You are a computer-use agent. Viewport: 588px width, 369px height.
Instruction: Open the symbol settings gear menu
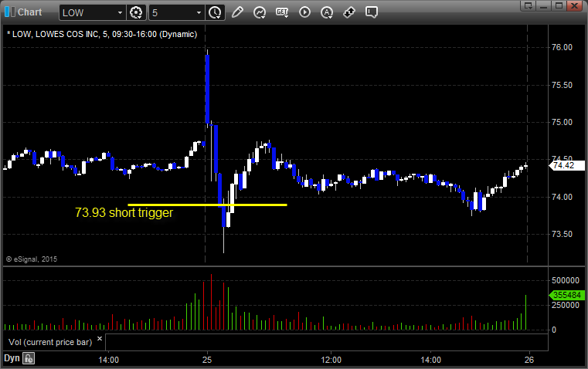pos(136,12)
